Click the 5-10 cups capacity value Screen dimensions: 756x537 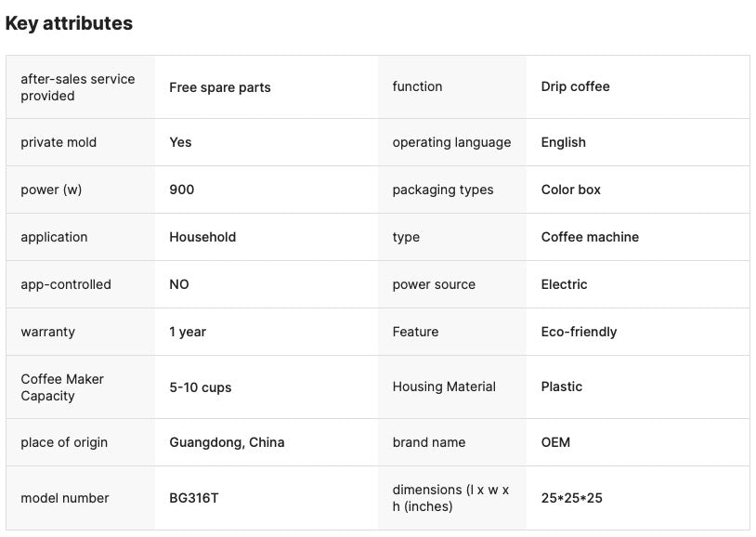(x=201, y=387)
